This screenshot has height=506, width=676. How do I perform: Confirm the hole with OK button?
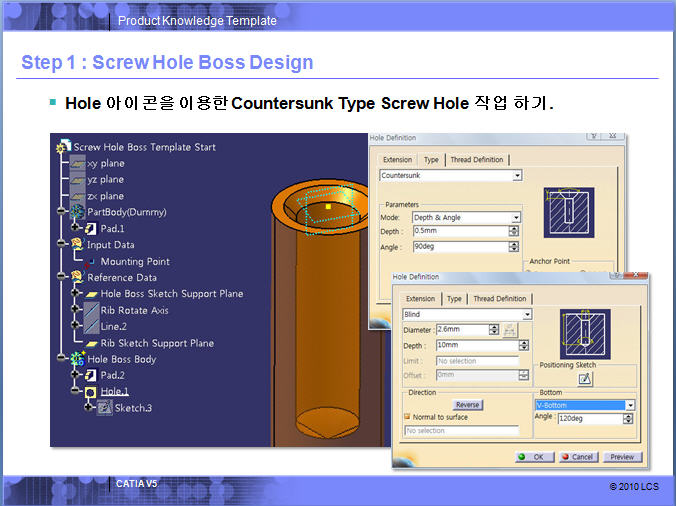[x=535, y=457]
